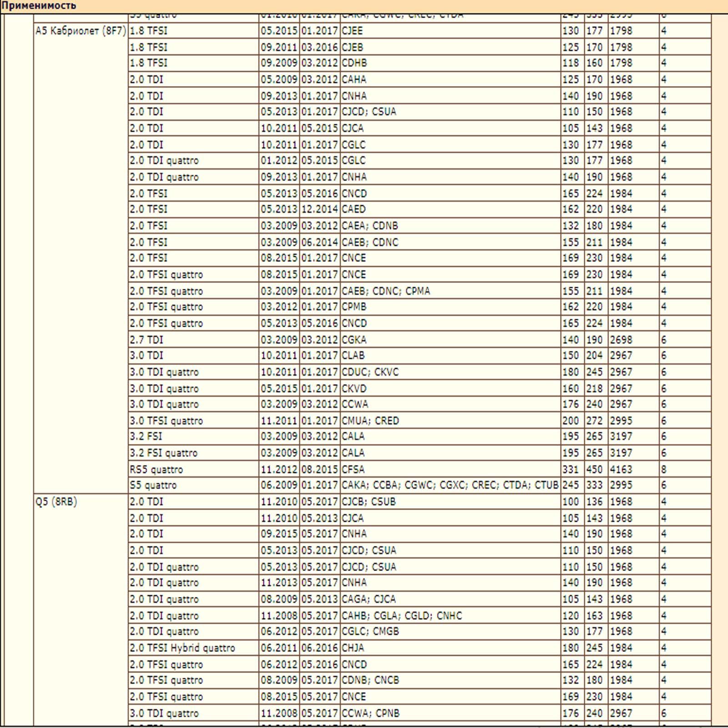Click engine code CJEE
The width and height of the screenshot is (728, 728).
[352, 31]
